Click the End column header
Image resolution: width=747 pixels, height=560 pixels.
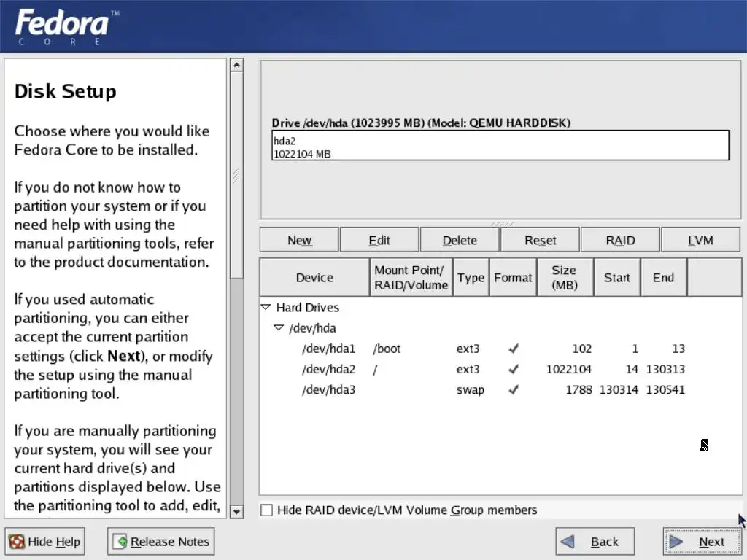[x=663, y=277]
